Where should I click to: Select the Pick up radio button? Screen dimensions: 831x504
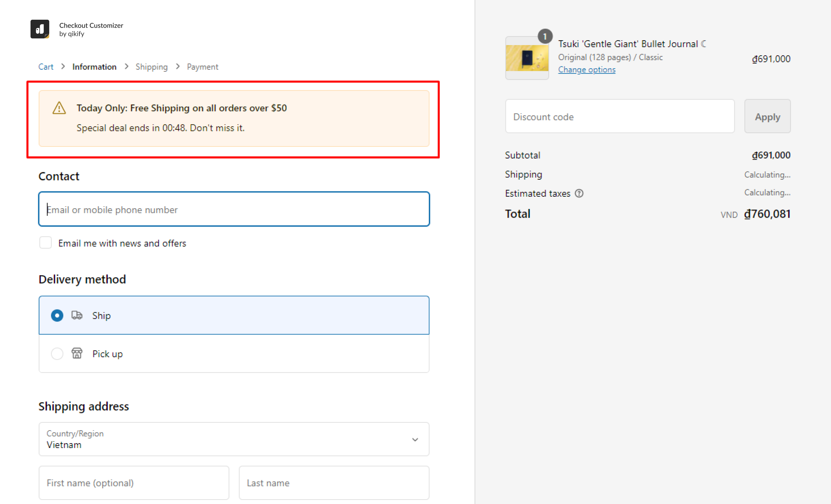[57, 354]
